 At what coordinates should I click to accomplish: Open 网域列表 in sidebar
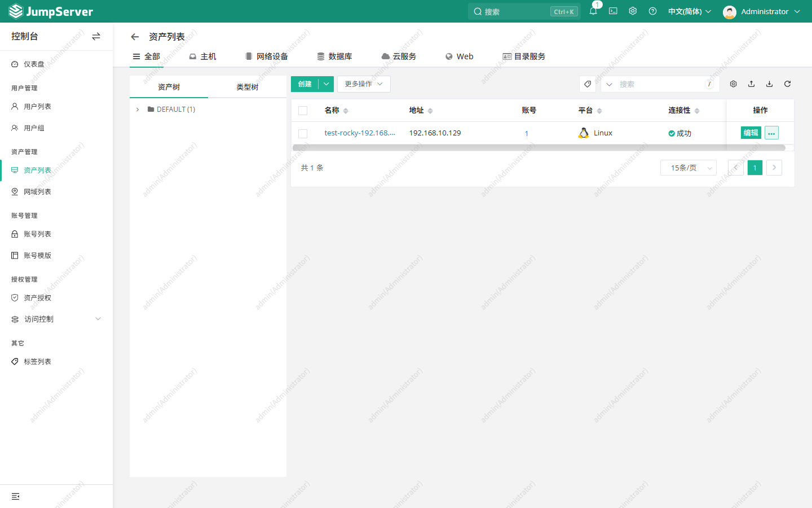(x=56, y=191)
